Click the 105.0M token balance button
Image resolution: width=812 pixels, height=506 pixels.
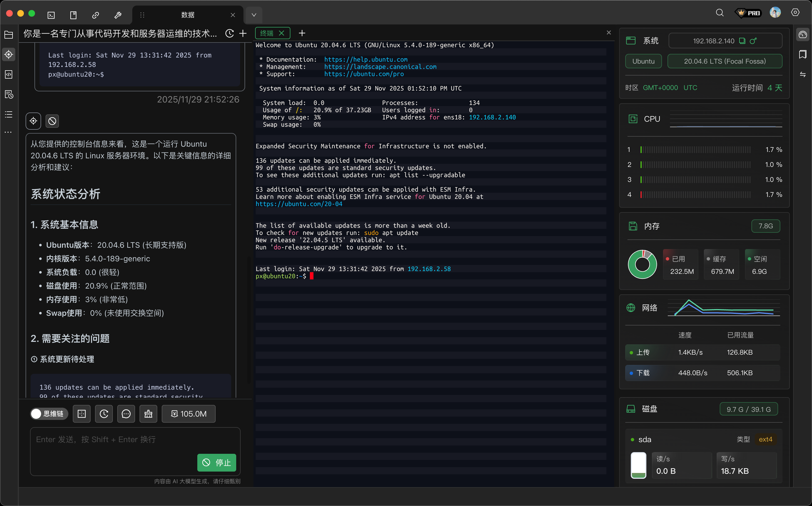(x=188, y=414)
